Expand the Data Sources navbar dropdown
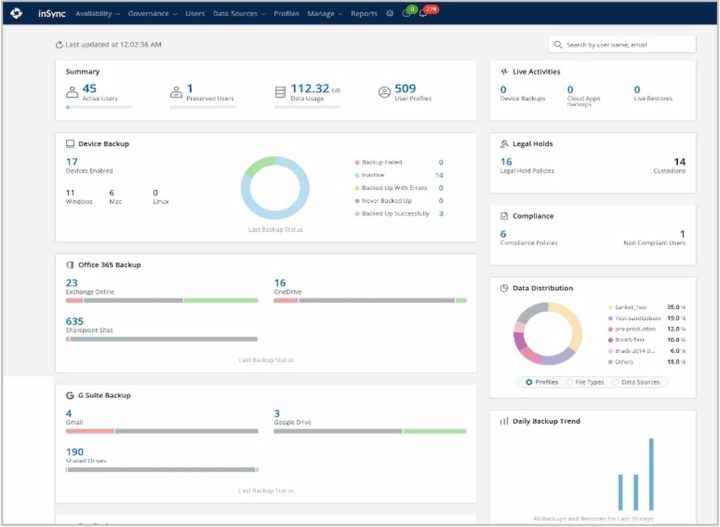This screenshot has height=527, width=720. (x=239, y=14)
